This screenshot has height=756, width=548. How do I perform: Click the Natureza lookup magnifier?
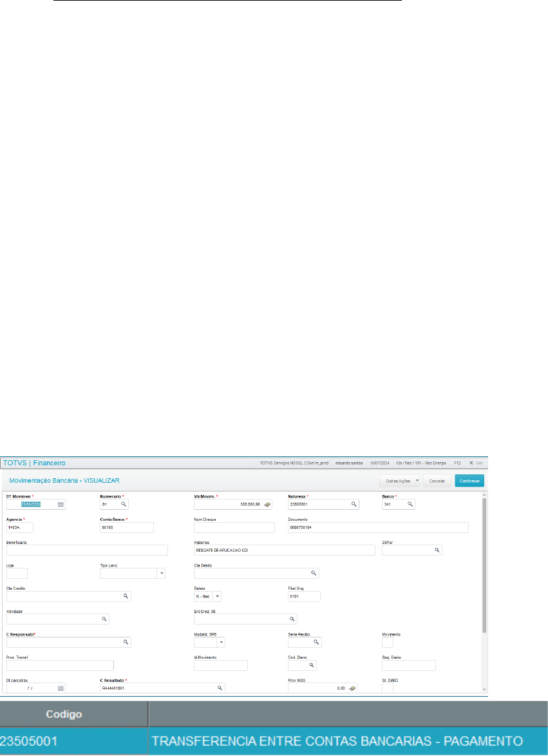(354, 505)
